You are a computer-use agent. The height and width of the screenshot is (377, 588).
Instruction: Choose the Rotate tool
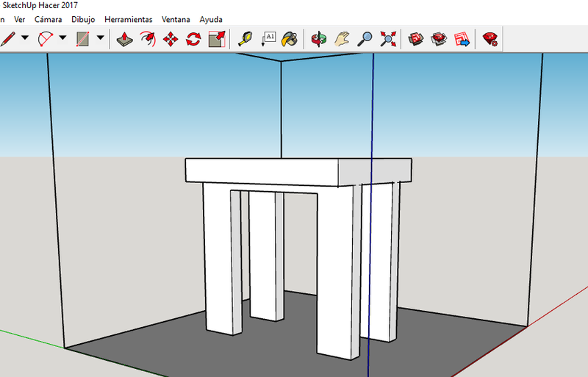click(x=193, y=39)
